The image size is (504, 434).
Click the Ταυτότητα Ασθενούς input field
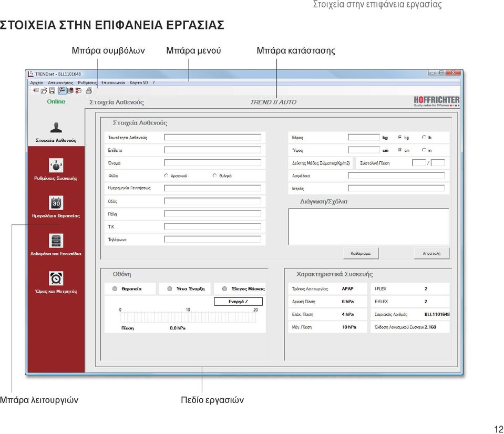[x=212, y=137]
